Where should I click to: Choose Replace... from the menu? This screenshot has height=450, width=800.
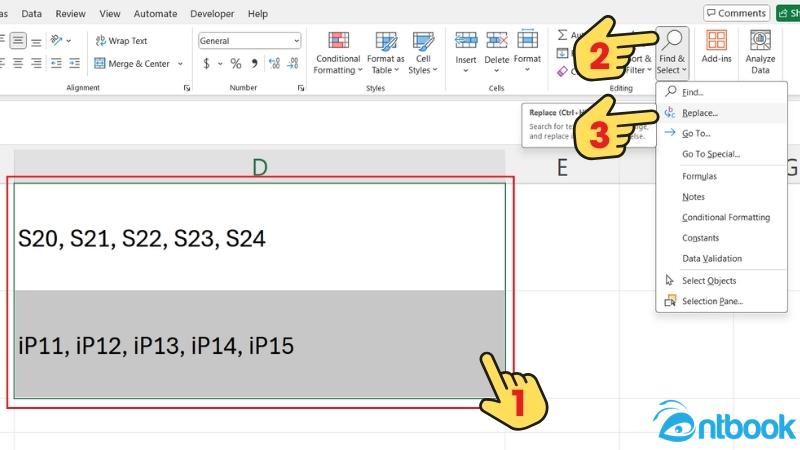(721, 113)
